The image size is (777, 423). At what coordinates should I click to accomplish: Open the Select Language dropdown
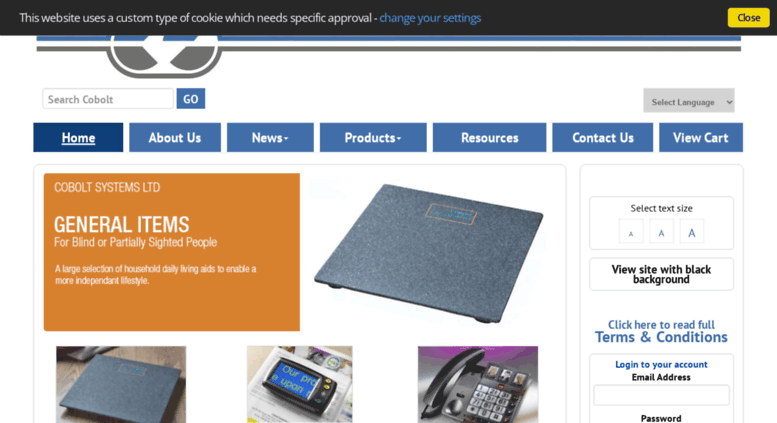688,101
